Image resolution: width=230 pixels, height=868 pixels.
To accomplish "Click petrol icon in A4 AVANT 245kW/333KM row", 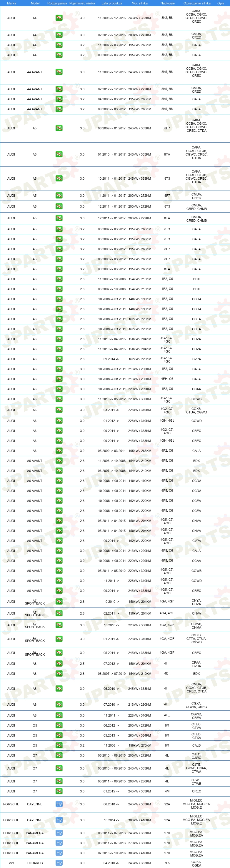I will [59, 72].
